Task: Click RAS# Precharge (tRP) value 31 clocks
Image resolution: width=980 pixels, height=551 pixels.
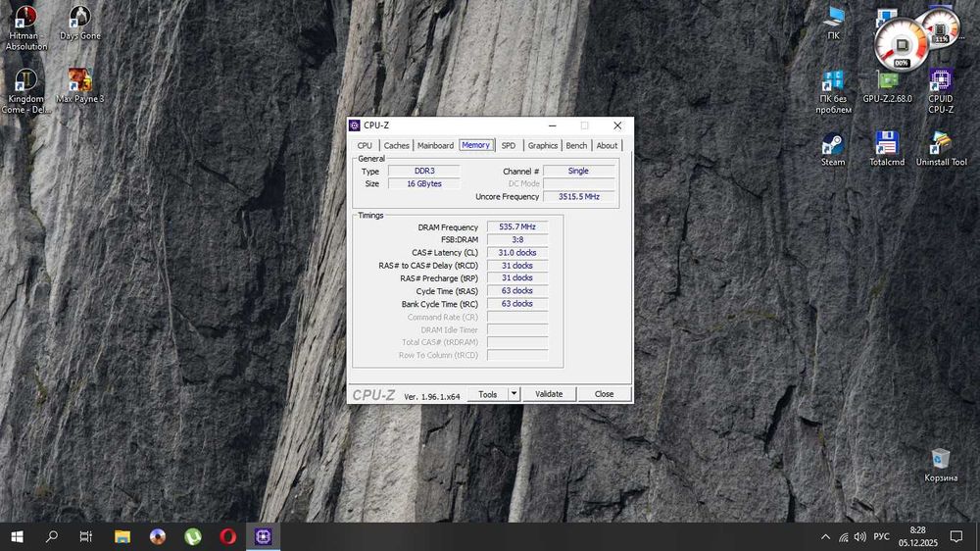Action: (517, 277)
